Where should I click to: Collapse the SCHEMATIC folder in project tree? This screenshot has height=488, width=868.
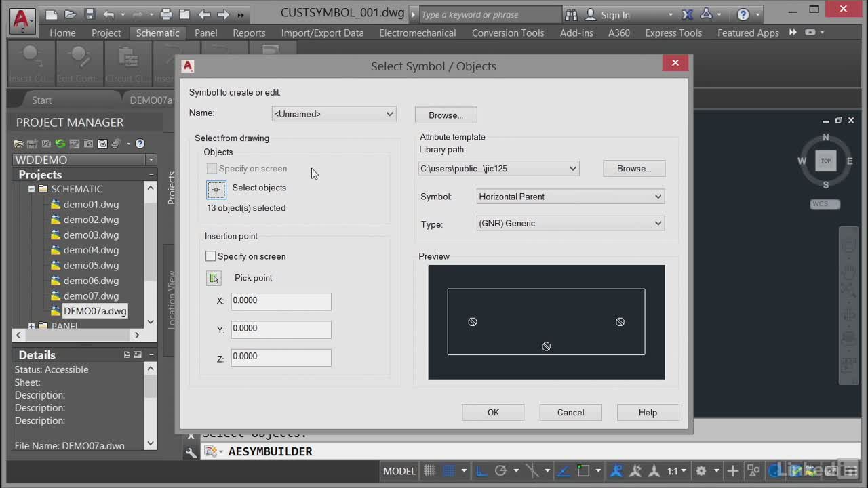[x=31, y=189]
